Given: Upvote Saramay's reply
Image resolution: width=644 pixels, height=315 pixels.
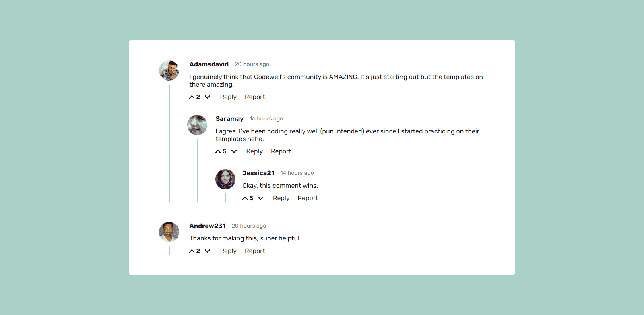Looking at the screenshot, I should (218, 151).
